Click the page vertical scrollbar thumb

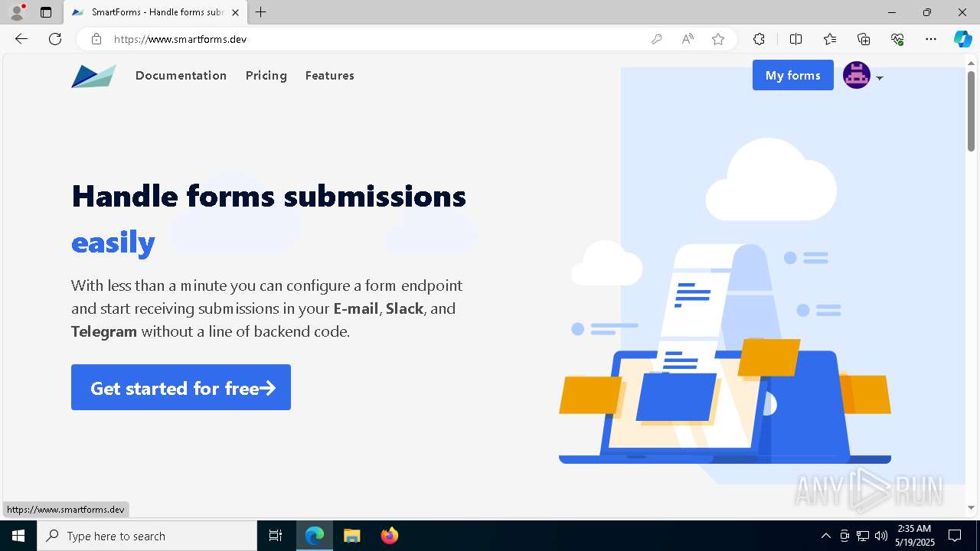(x=971, y=111)
